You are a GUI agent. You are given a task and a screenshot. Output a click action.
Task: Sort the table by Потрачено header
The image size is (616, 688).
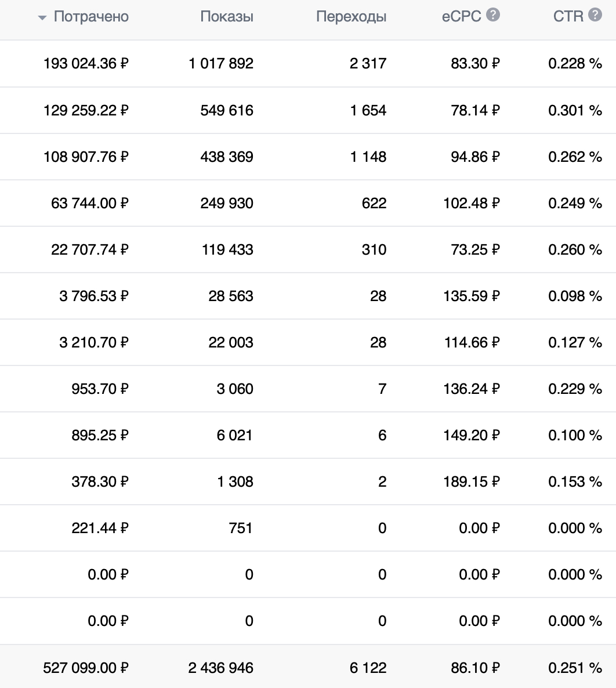pyautogui.click(x=91, y=17)
